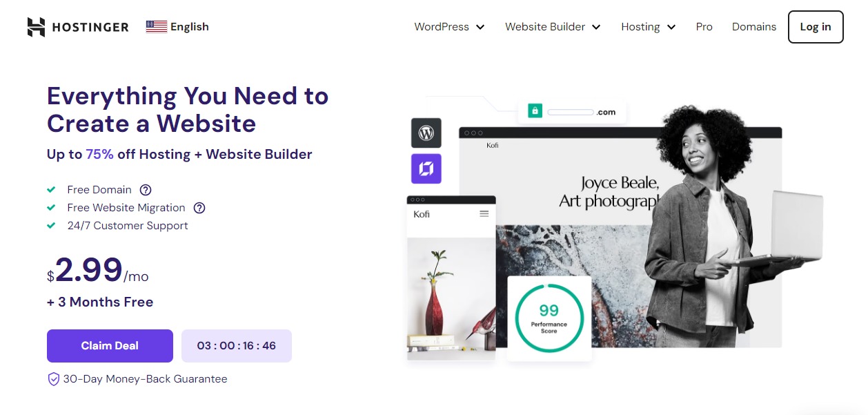
Task: Click the green padlock icon in URL bar
Action: click(x=533, y=110)
